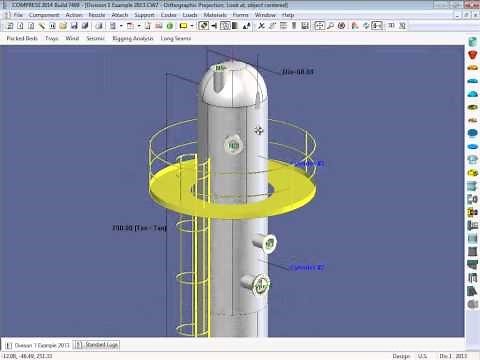The image size is (480, 360).
Task: Open the Action menu
Action: (x=74, y=15)
